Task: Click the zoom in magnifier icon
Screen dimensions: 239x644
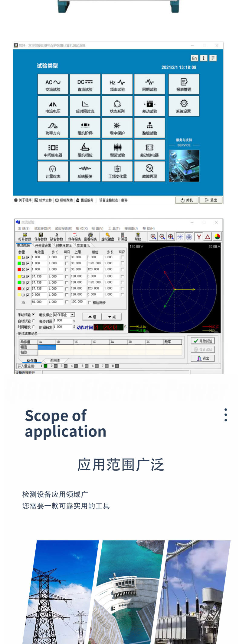Action: coord(153,237)
